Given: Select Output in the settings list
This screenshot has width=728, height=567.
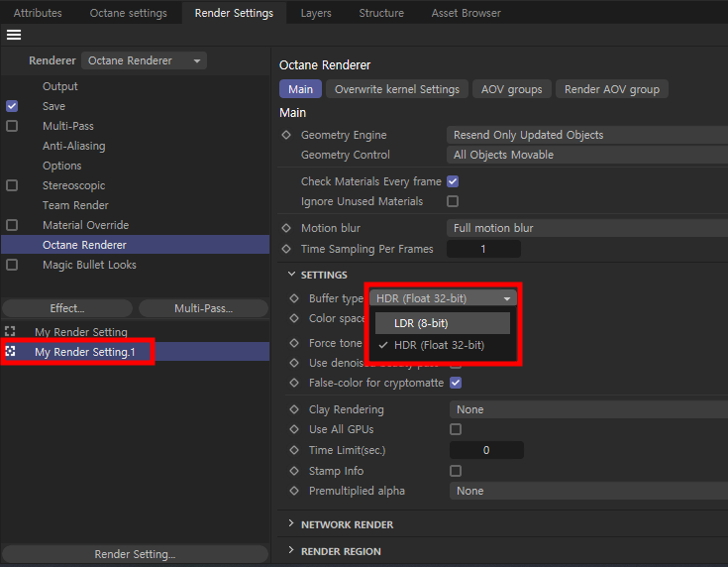Looking at the screenshot, I should click(59, 86).
